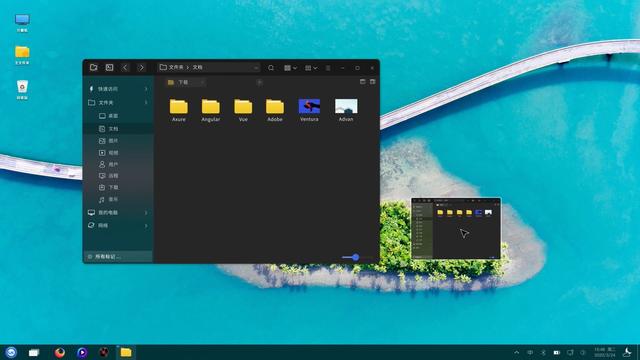Image resolution: width=640 pixels, height=360 pixels.
Task: Open the Computer desktop icon
Action: [x=22, y=23]
